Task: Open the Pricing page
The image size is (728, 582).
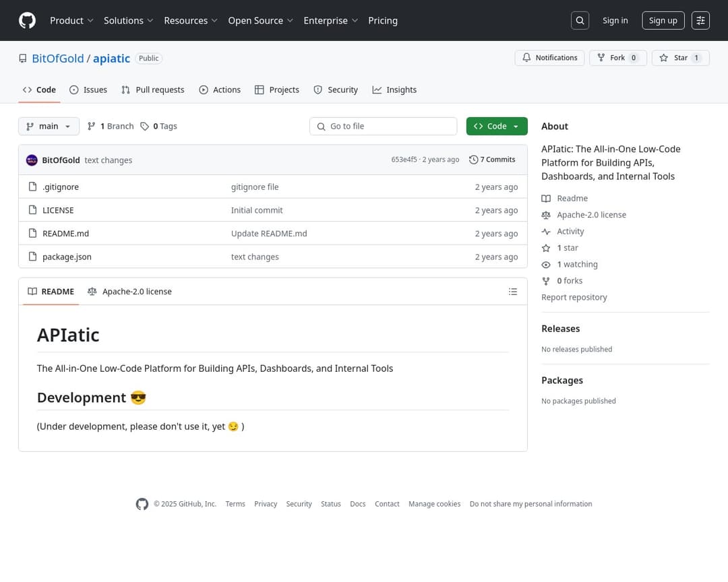Action: (x=383, y=20)
